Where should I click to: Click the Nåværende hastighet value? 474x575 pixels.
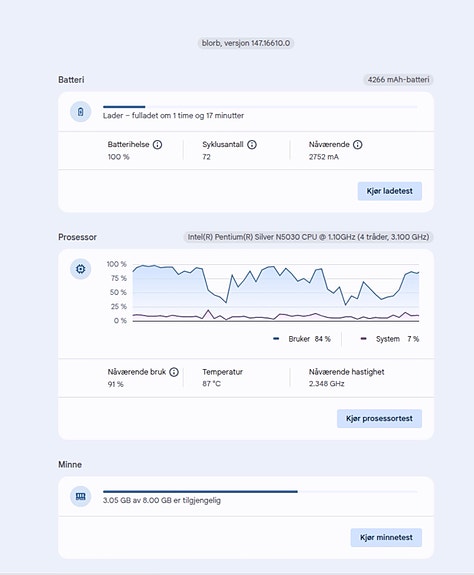pos(326,384)
